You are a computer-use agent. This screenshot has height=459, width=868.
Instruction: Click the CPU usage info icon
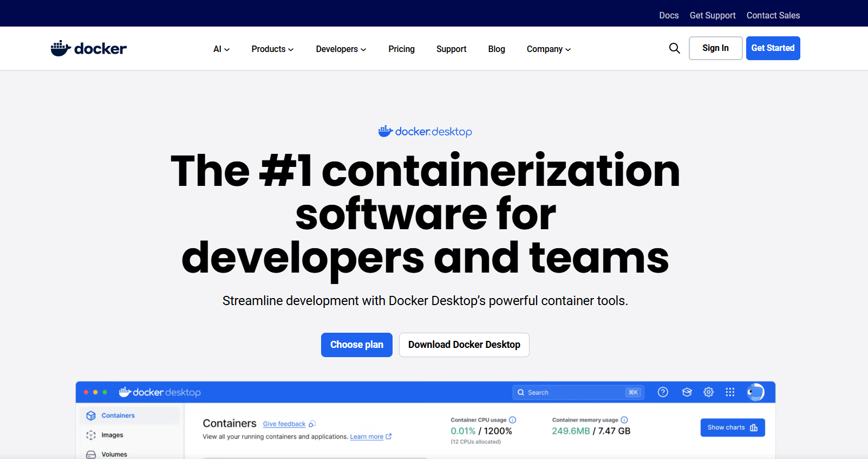click(x=513, y=420)
